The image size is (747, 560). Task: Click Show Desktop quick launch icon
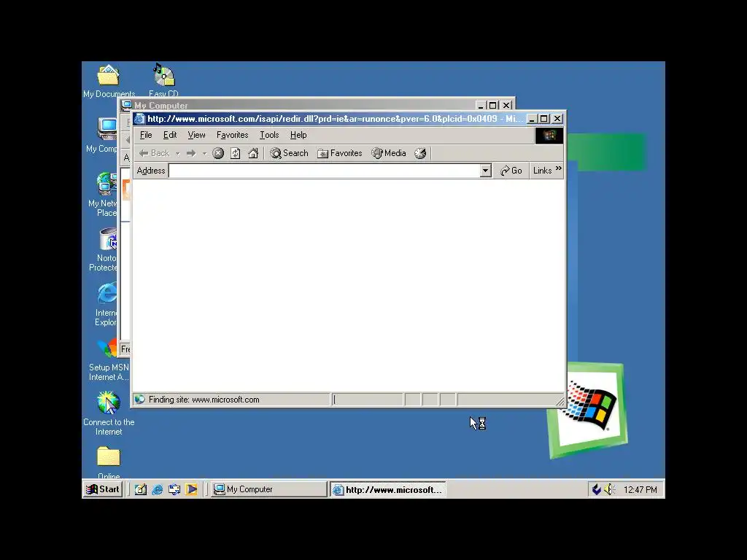(141, 489)
